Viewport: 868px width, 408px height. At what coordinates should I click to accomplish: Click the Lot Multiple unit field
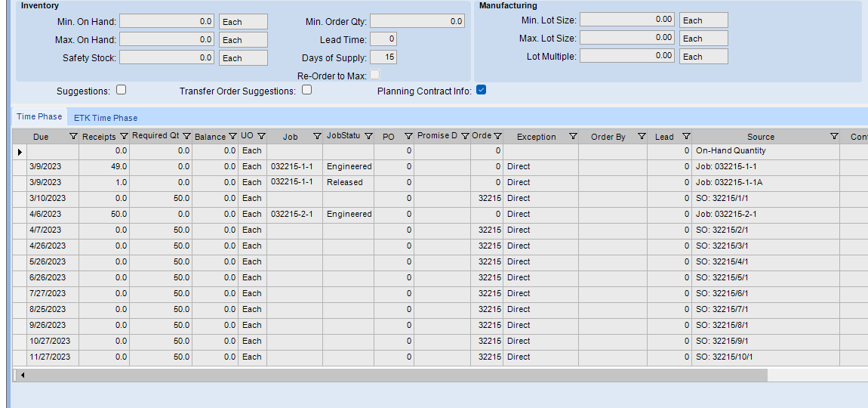(x=703, y=56)
